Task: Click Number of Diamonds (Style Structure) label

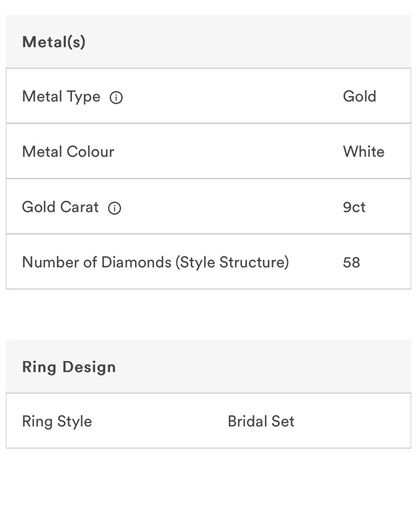Action: coord(155,262)
